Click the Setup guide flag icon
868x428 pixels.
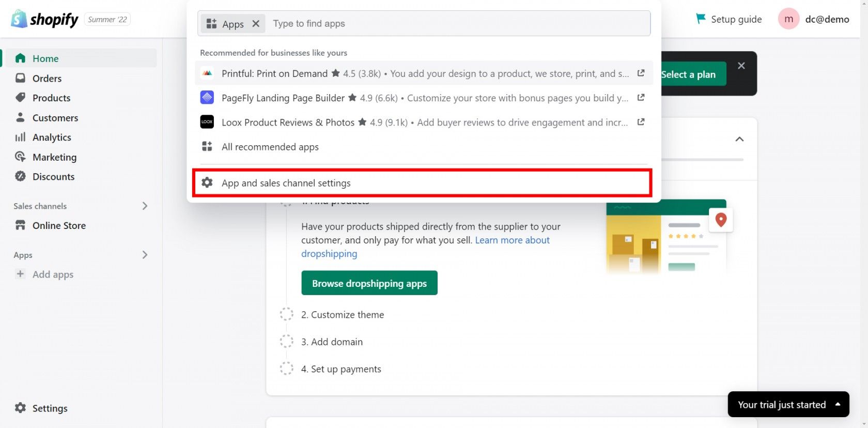(x=701, y=19)
